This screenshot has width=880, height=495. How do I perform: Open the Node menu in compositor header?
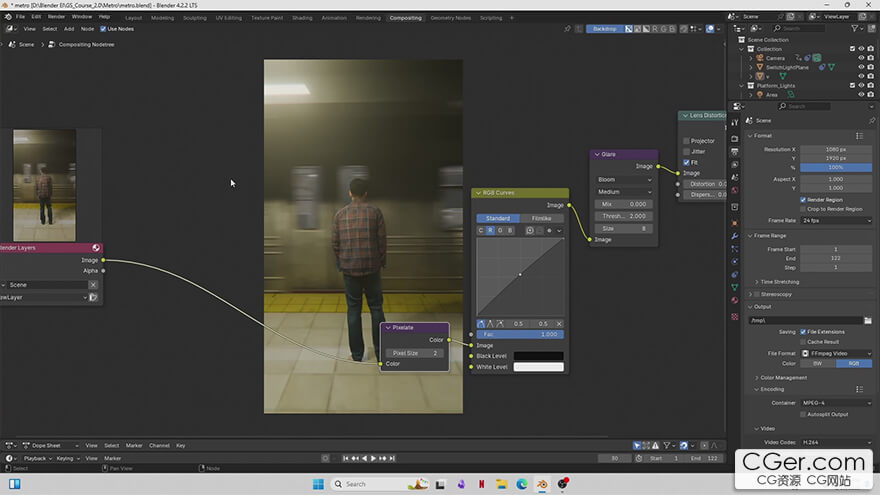[87, 29]
